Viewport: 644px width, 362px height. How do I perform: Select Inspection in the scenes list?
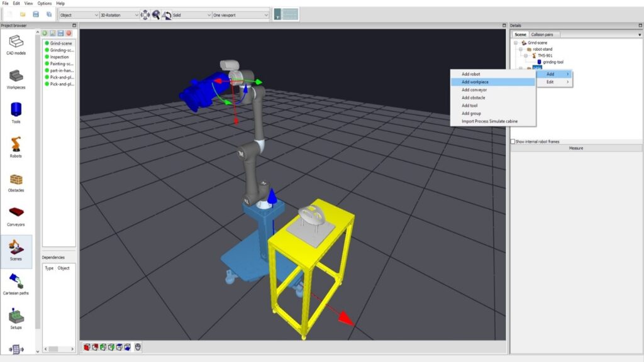60,57
